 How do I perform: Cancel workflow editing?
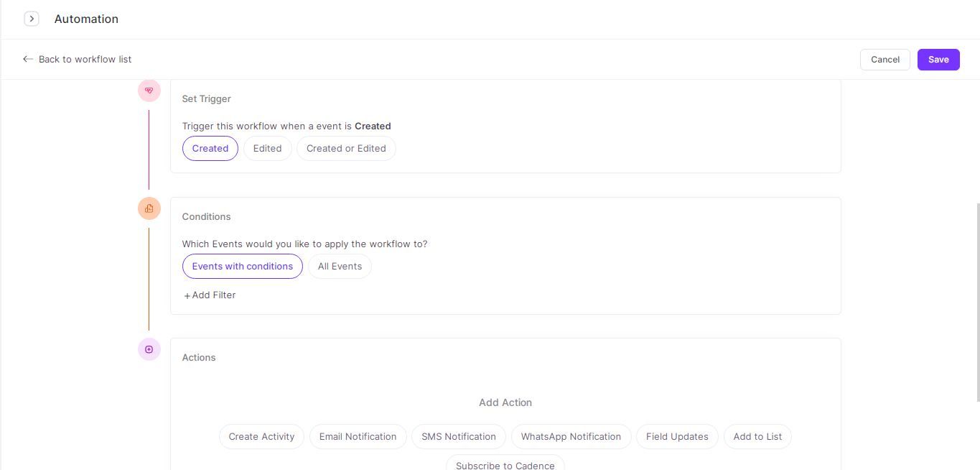coord(885,60)
